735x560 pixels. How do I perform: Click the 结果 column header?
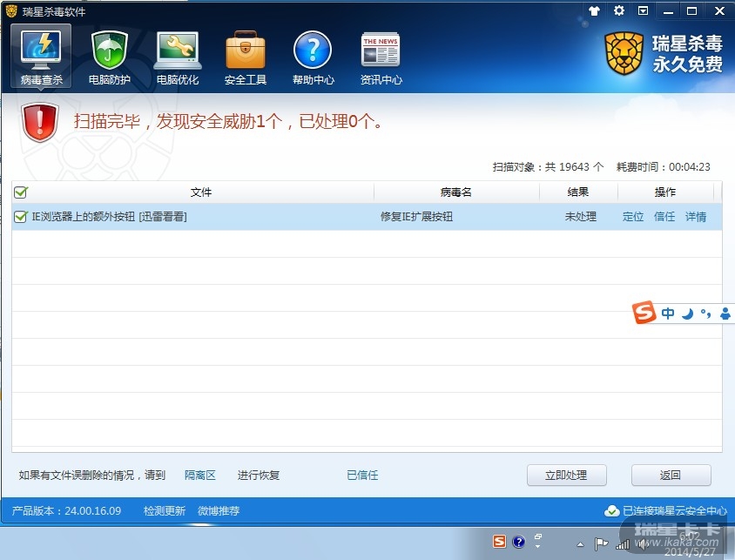578,192
